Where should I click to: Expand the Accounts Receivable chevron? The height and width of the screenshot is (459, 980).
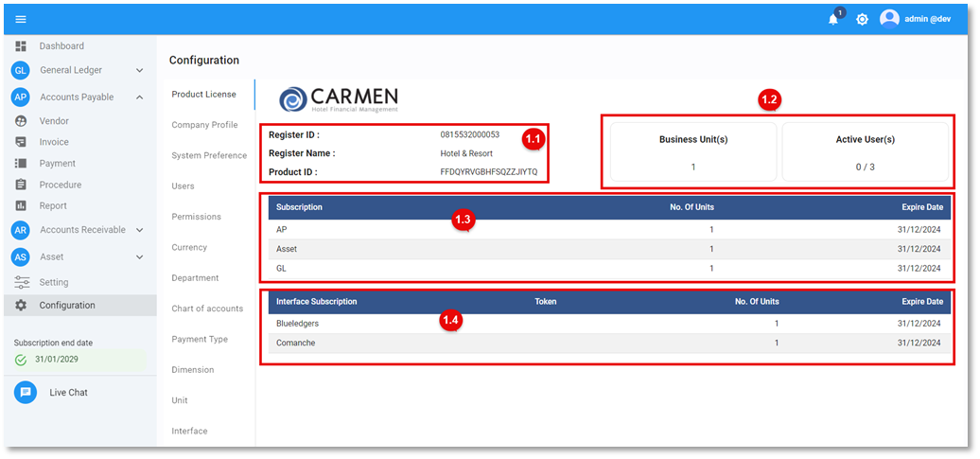(x=139, y=230)
